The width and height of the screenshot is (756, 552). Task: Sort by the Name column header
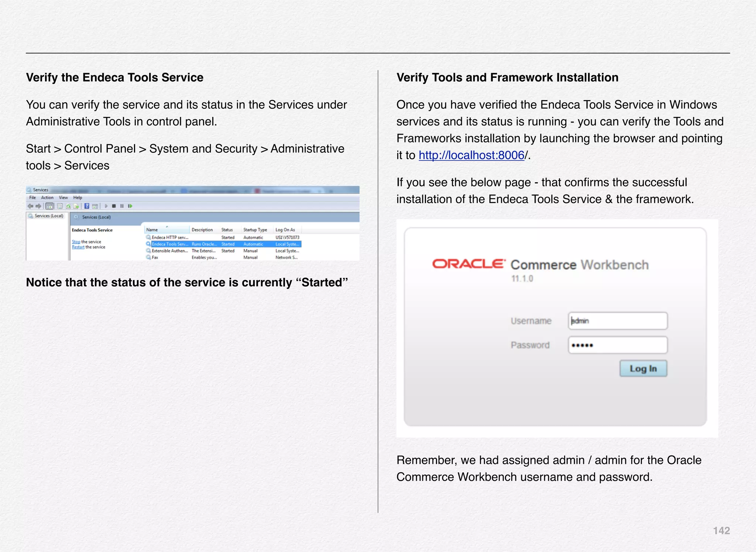(x=167, y=230)
